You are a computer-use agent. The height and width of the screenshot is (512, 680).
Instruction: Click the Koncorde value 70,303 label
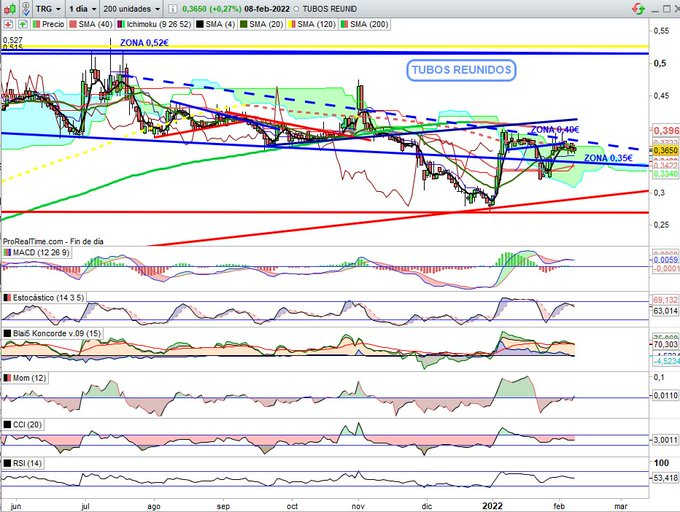[x=665, y=344]
